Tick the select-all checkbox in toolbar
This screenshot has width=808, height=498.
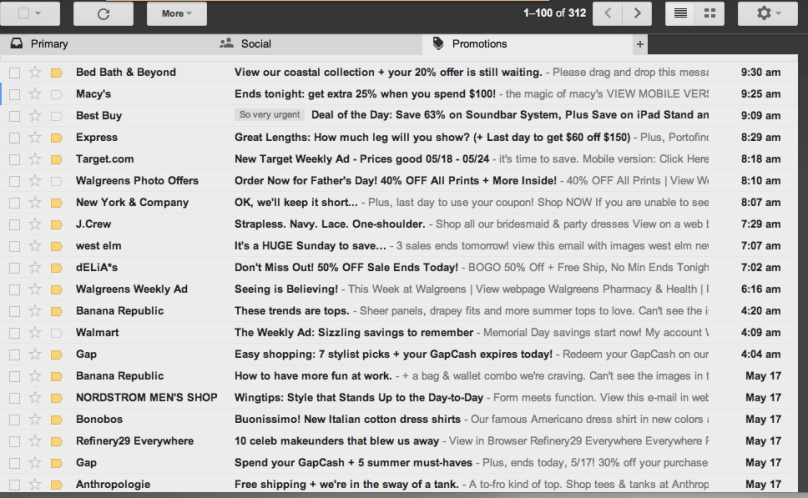click(23, 13)
